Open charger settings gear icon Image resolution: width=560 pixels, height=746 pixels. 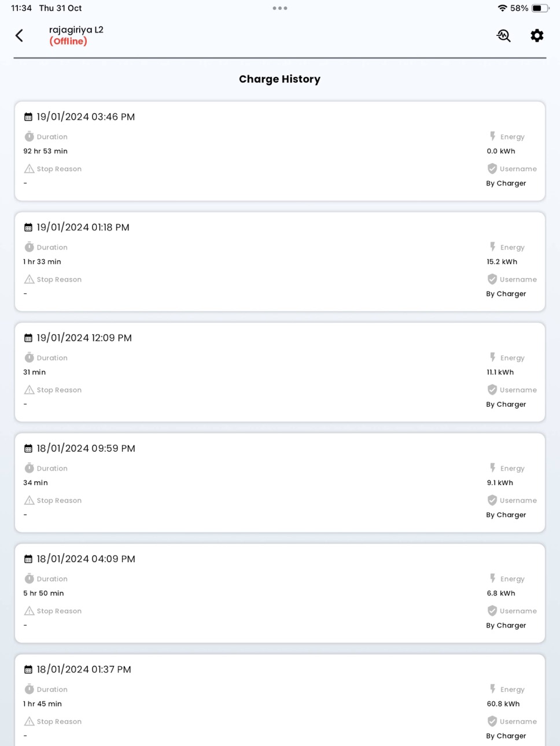(x=537, y=36)
